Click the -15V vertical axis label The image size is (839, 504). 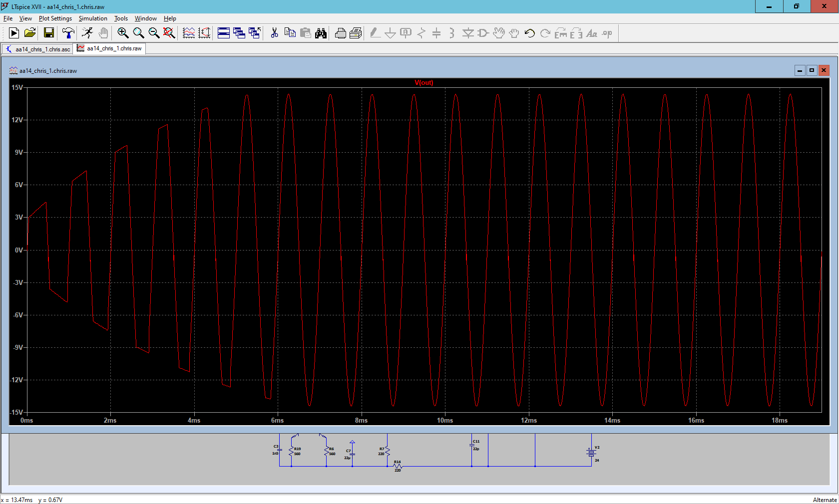(16, 412)
